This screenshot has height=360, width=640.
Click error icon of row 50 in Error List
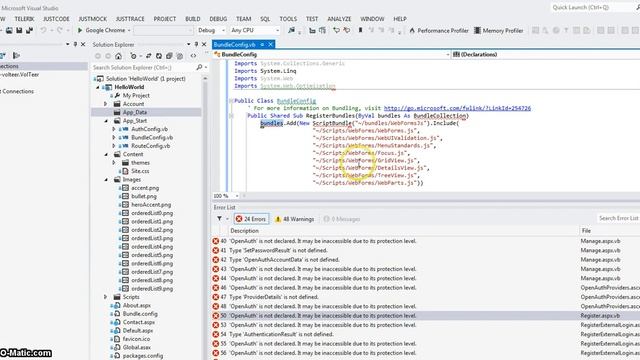point(216,316)
